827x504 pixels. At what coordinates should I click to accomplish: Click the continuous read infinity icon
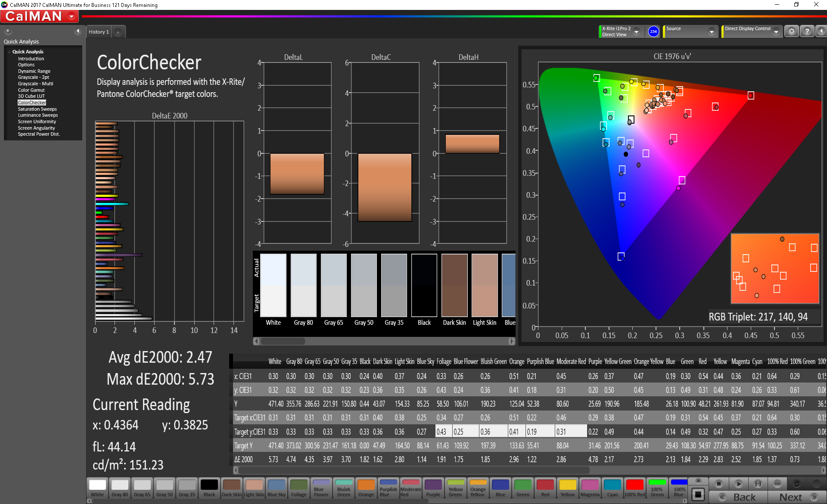tap(777, 484)
